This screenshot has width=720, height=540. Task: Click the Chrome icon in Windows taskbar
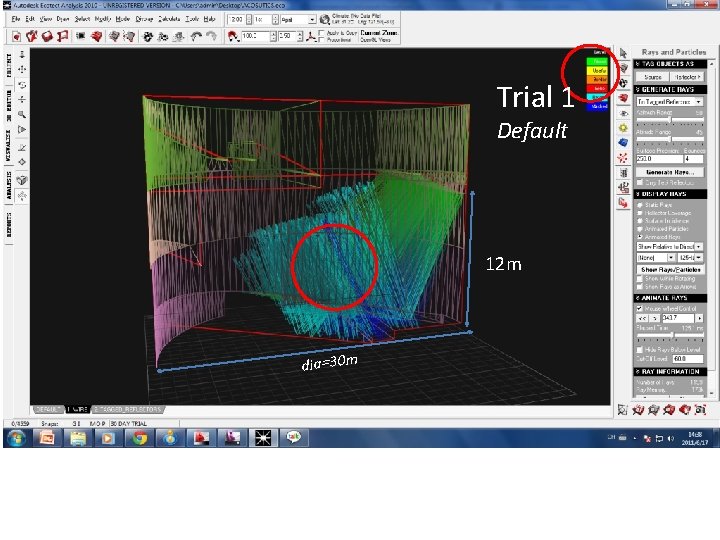pos(140,438)
